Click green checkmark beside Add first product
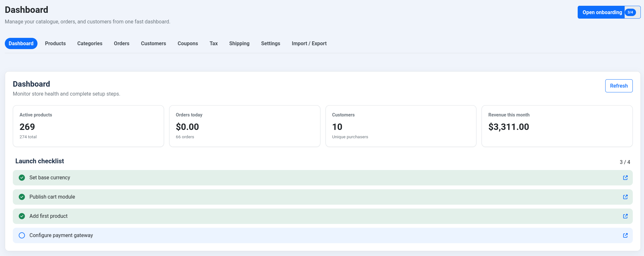644x256 pixels. coord(22,216)
